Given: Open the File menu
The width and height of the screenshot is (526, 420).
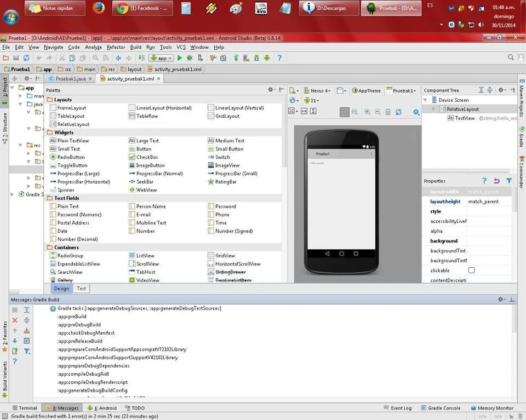Looking at the screenshot, I should [x=6, y=47].
